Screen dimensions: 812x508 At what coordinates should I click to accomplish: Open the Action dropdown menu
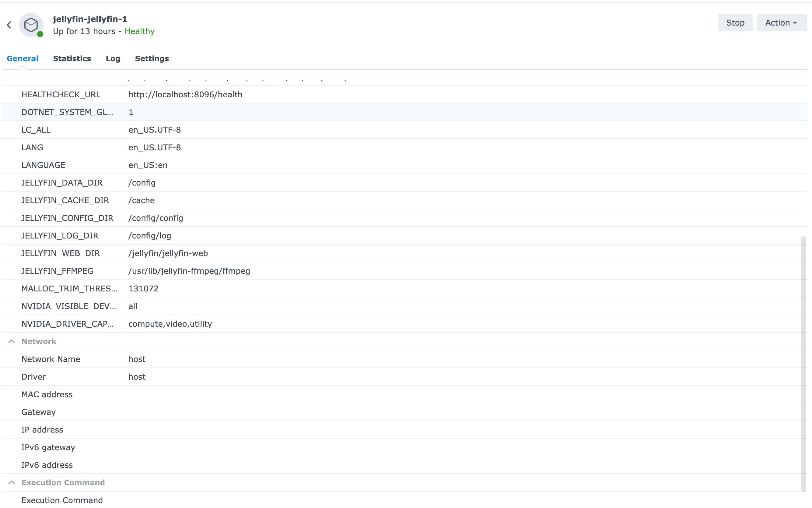(781, 23)
